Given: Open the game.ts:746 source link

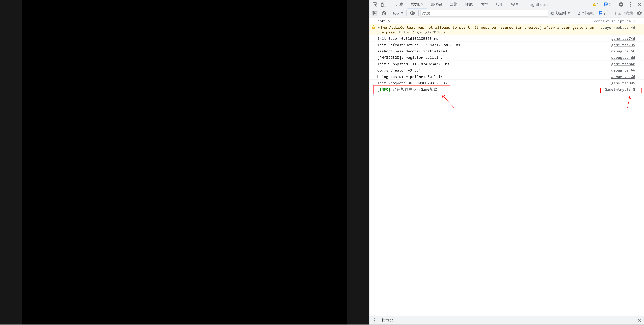Looking at the screenshot, I should click(623, 39).
